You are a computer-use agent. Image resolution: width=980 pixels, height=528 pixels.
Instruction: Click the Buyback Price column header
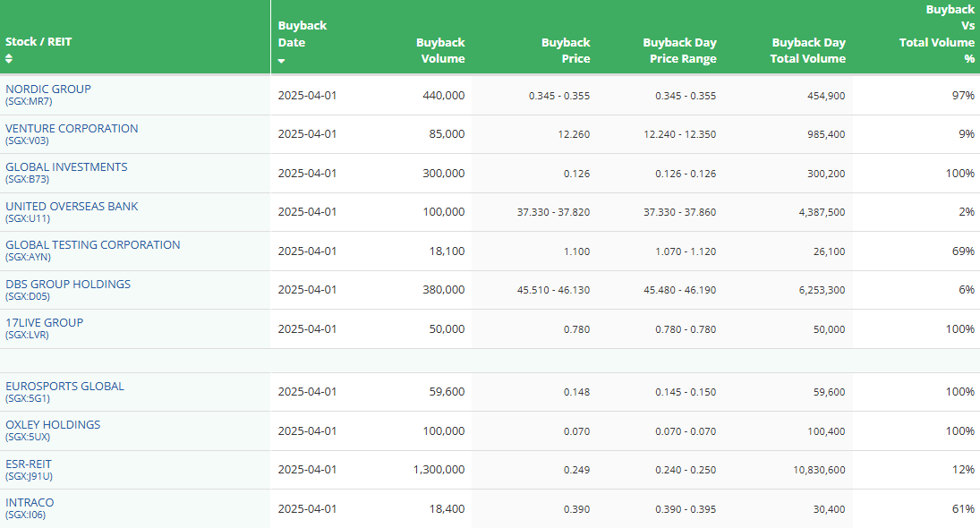pos(565,51)
